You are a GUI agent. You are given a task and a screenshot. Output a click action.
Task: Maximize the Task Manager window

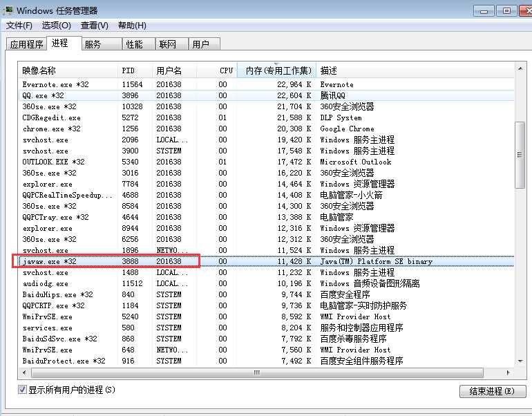[x=506, y=11]
